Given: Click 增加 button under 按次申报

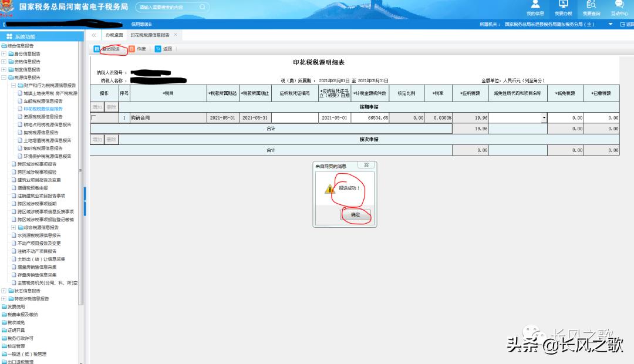Looking at the screenshot, I should (97, 140).
